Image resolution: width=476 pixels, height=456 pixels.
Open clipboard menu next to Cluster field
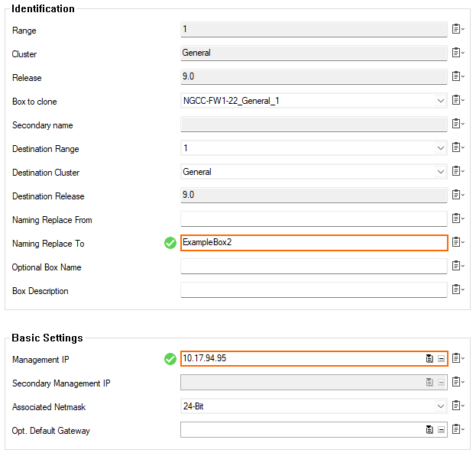tap(458, 53)
